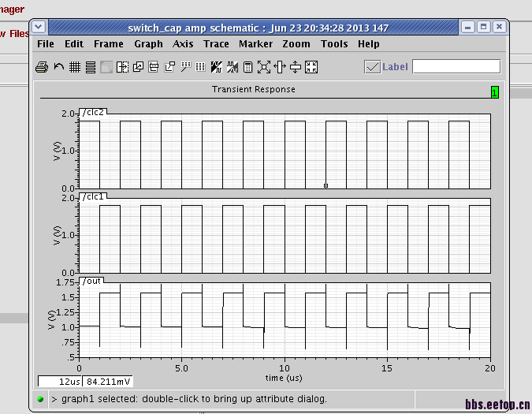Expand the Zoom menu
Screen dimensions: 532x414
pos(296,44)
